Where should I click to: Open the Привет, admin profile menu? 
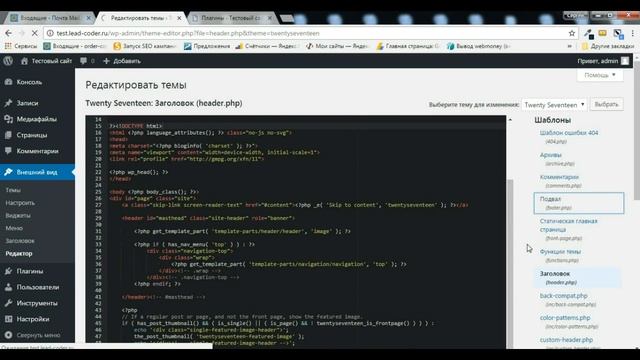[x=603, y=61]
